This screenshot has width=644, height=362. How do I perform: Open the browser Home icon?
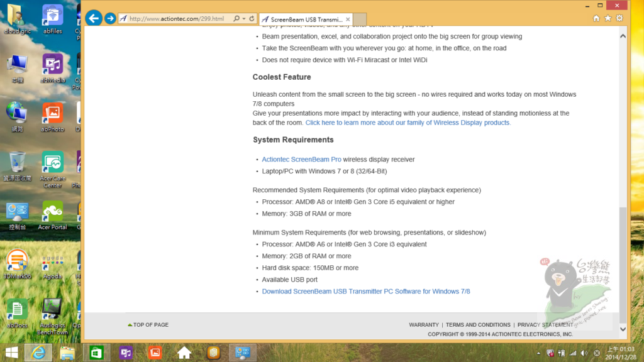click(x=596, y=18)
